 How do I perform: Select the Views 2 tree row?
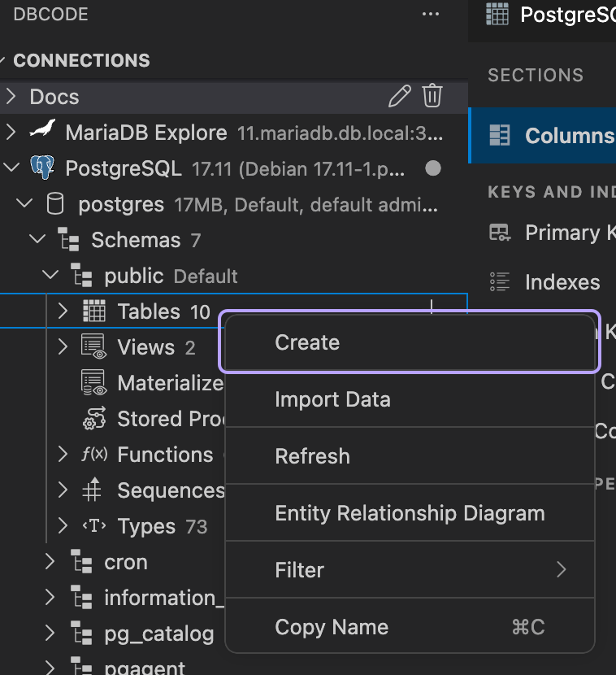[112, 346]
